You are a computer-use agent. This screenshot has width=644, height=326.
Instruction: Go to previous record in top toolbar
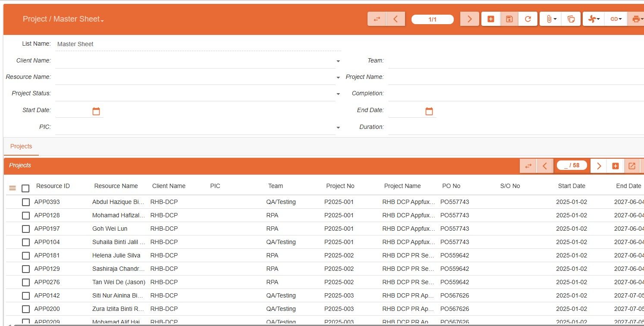(x=396, y=19)
